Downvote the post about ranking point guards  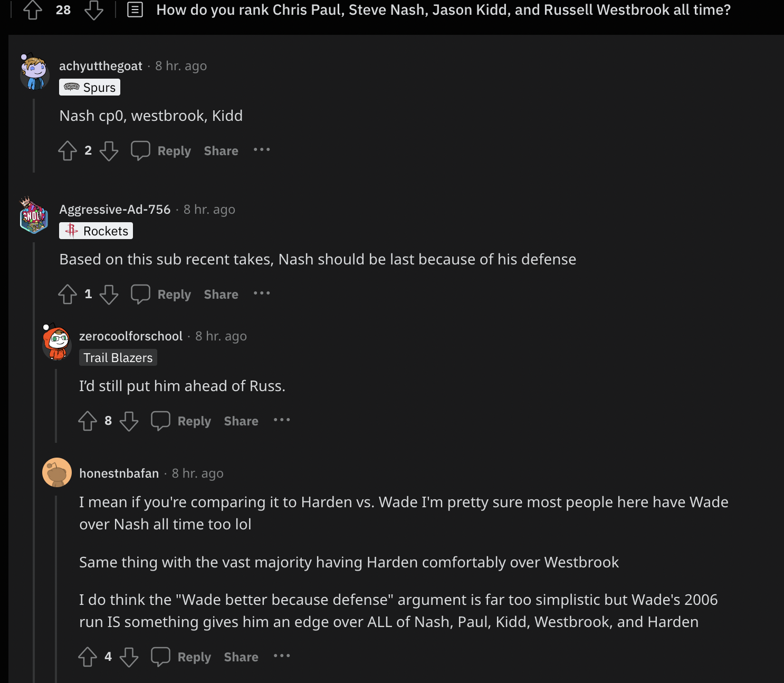(94, 10)
